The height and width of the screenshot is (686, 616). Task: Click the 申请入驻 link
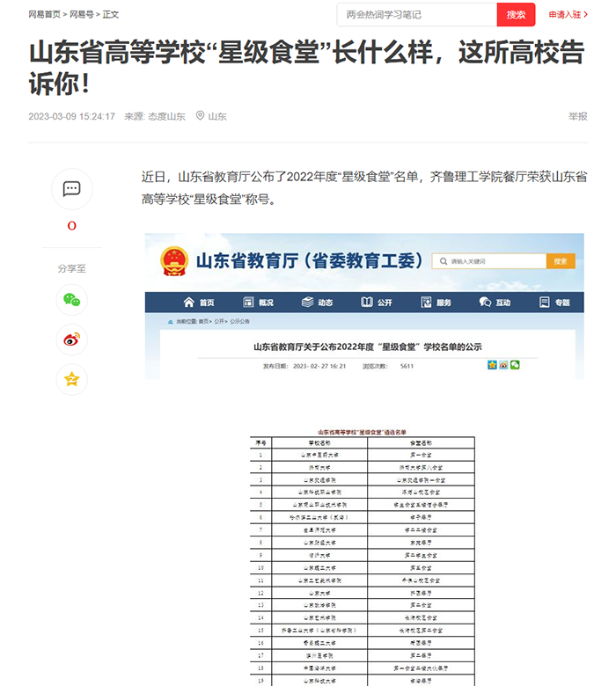565,15
